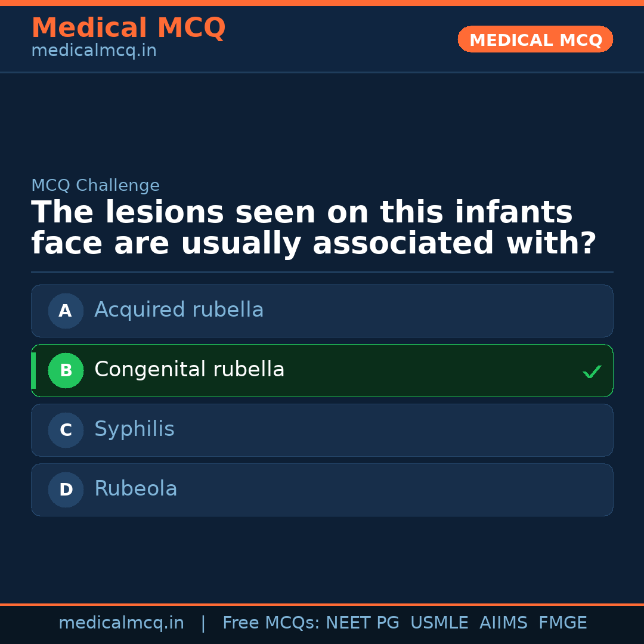Pick the Congenital rubella answer text

click(189, 370)
